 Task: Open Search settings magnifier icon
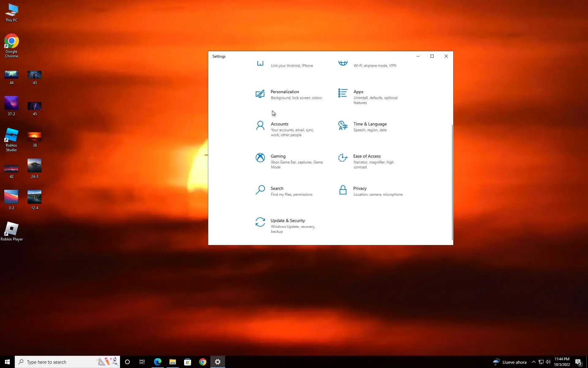pyautogui.click(x=260, y=190)
